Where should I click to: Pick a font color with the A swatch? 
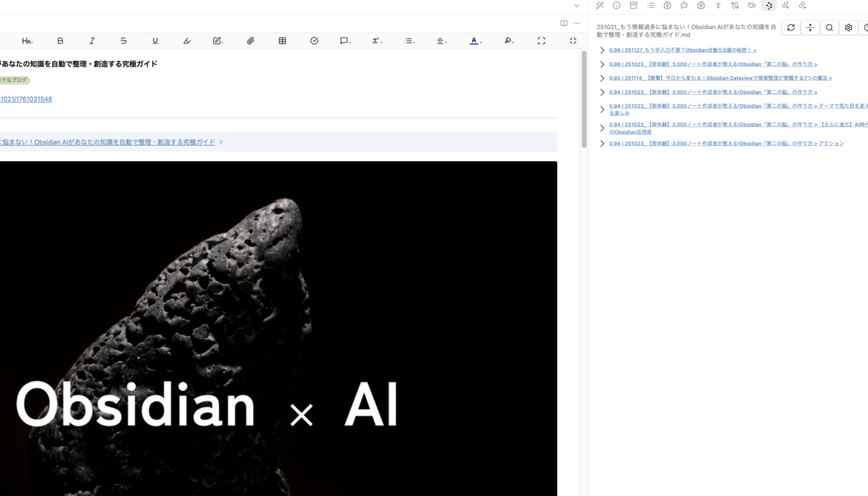point(475,41)
